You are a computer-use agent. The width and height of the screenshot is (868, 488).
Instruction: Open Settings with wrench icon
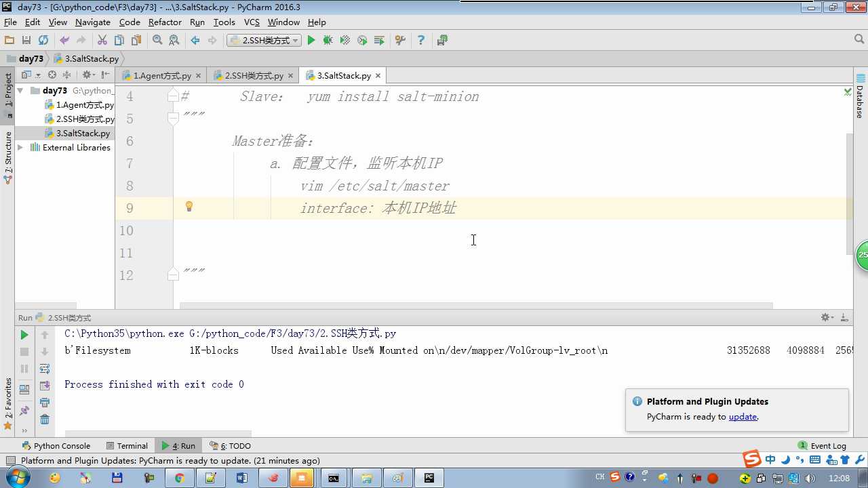[x=400, y=41]
